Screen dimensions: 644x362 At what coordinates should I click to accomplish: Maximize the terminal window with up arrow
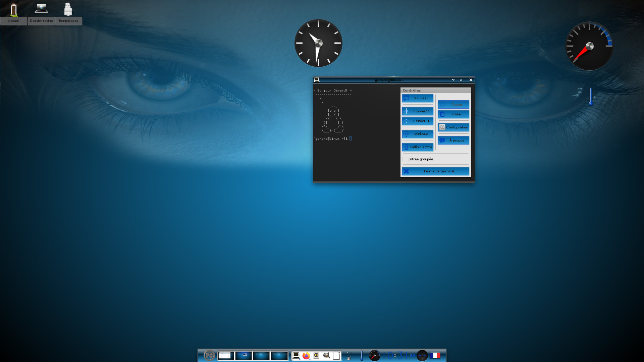(461, 80)
